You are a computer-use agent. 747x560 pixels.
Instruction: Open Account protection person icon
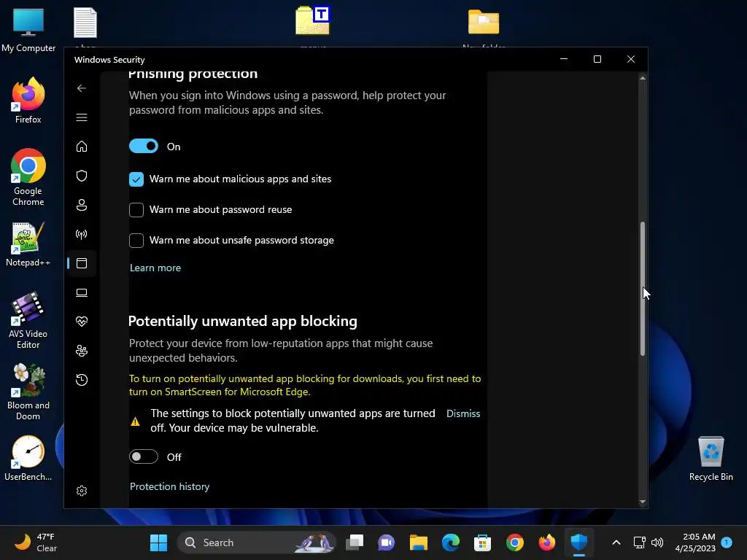(82, 205)
